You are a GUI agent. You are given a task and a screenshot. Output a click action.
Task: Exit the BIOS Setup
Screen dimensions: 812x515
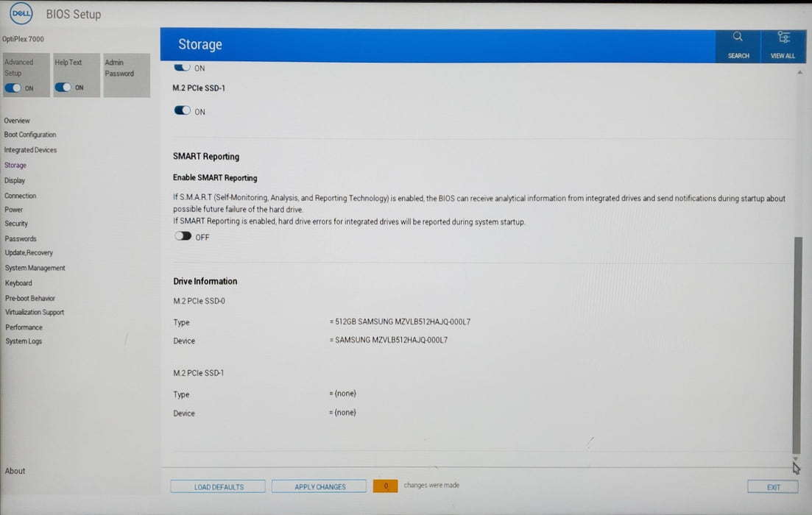coord(773,487)
